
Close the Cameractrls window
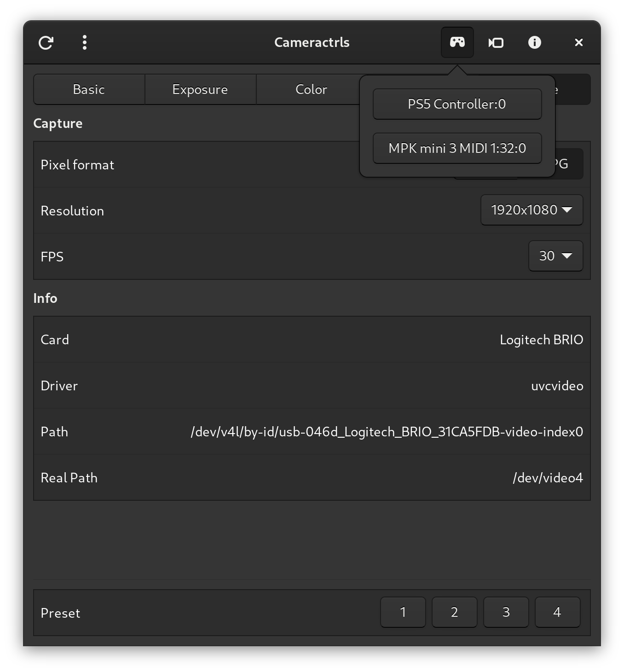tap(578, 43)
